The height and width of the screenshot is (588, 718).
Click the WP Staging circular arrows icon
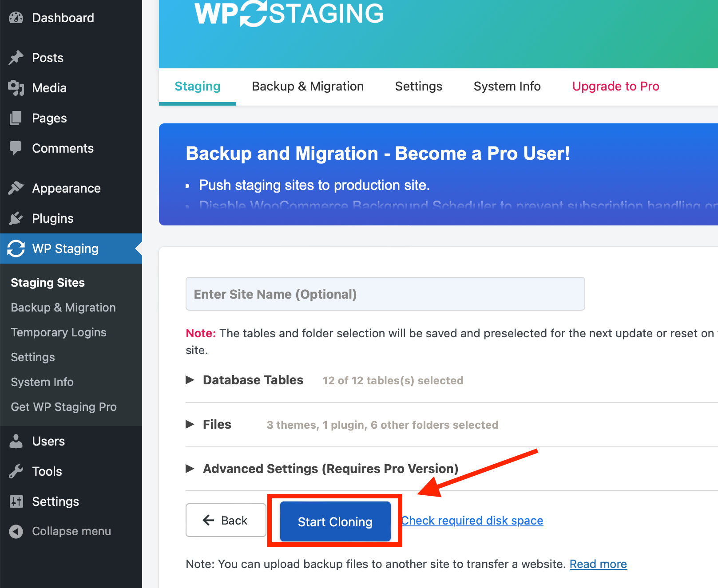tap(16, 249)
